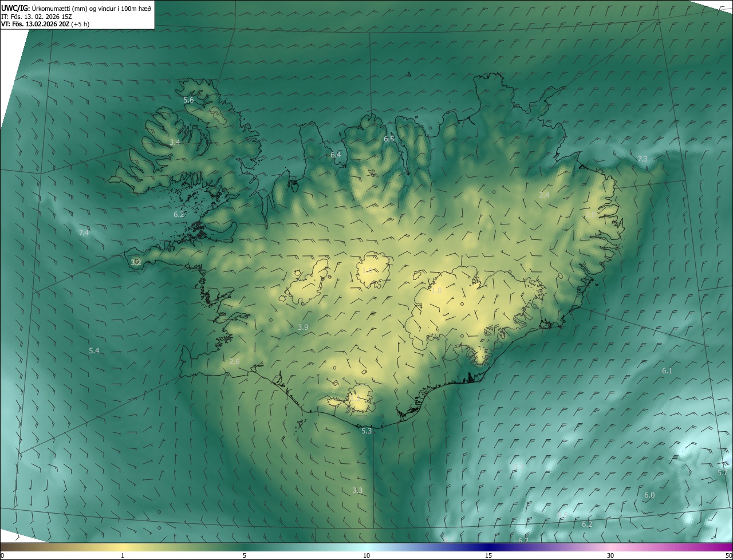Image resolution: width=733 pixels, height=560 pixels.
Task: Click the 1.0 value on the large glacier
Action: coord(436,291)
